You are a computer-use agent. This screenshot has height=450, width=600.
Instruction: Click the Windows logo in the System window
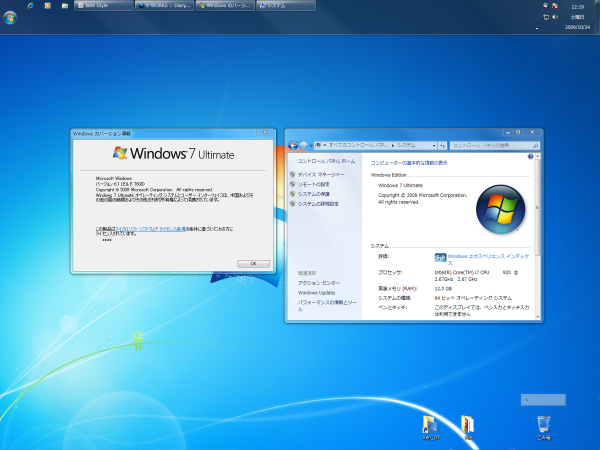[501, 209]
